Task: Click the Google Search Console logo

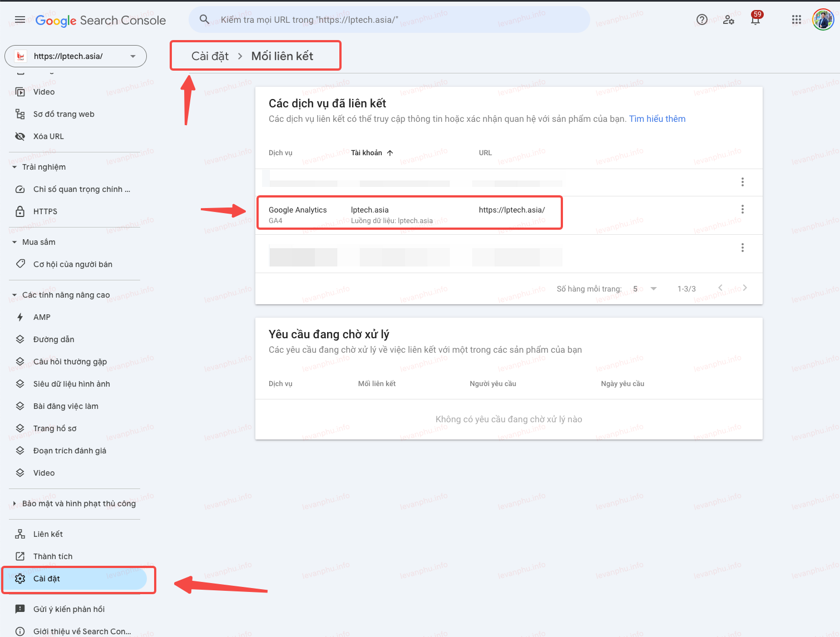Action: point(101,21)
